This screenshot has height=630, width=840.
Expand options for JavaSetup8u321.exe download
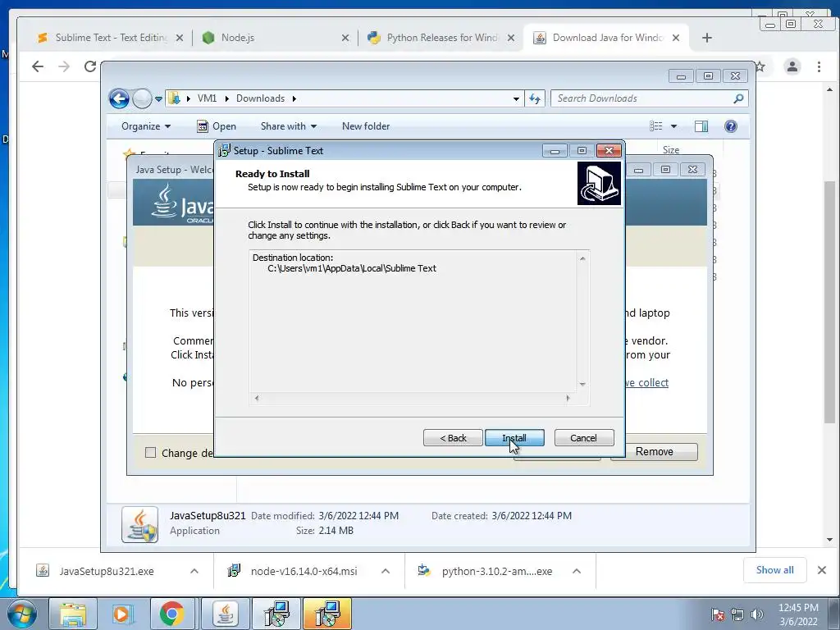[194, 571]
